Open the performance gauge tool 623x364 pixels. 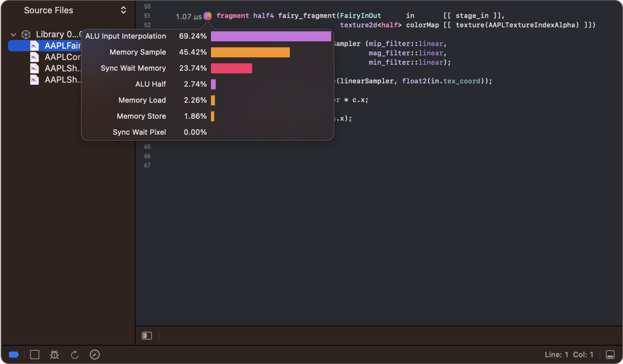(x=94, y=355)
